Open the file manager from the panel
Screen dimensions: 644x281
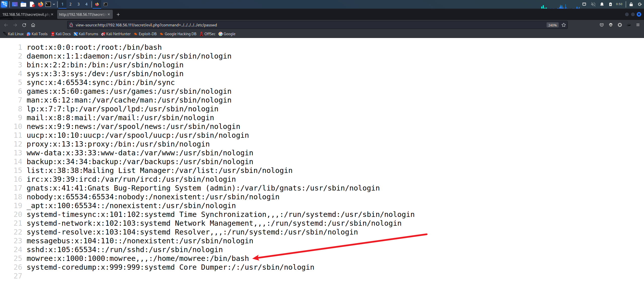click(23, 4)
